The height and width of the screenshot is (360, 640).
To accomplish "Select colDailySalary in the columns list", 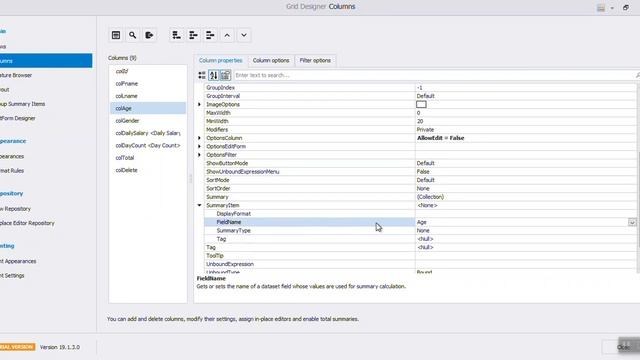I will (148, 133).
